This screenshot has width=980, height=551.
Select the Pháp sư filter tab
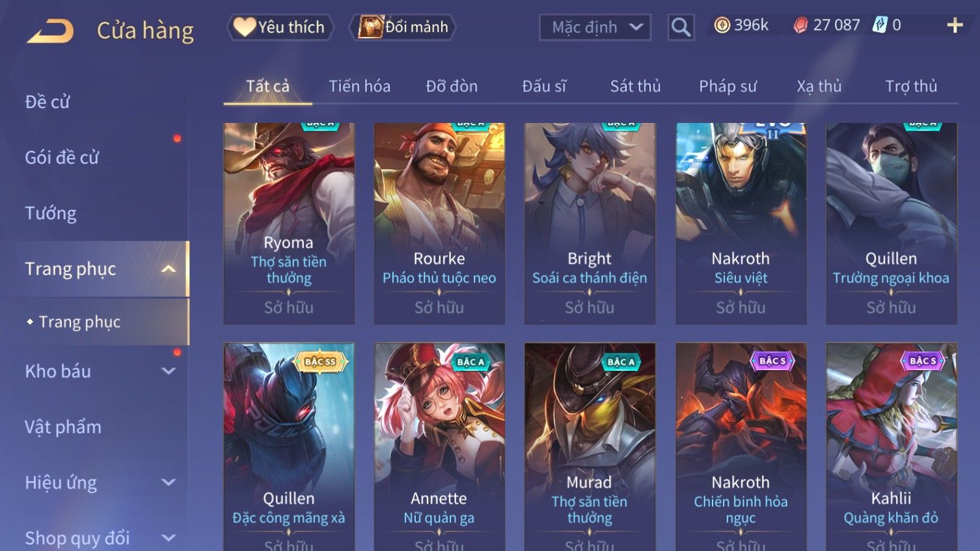click(x=728, y=87)
